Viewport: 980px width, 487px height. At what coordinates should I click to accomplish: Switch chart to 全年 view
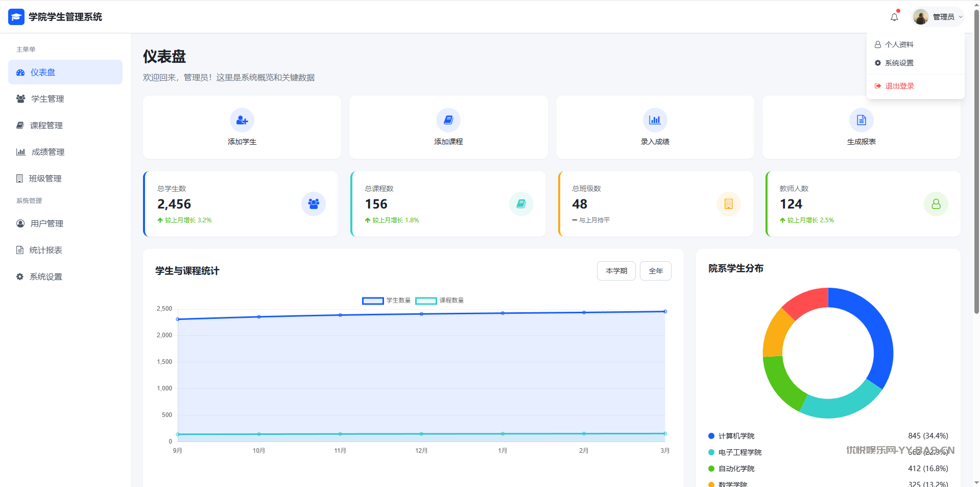(655, 271)
